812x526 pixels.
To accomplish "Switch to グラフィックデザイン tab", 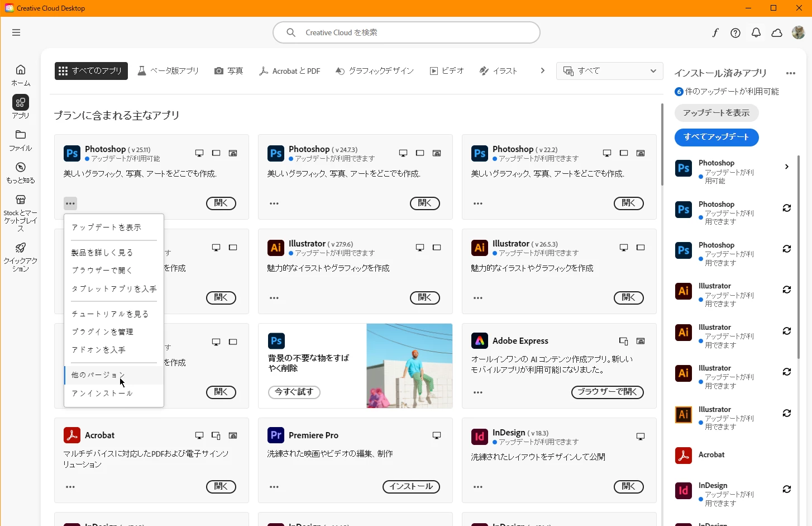I will (x=375, y=71).
